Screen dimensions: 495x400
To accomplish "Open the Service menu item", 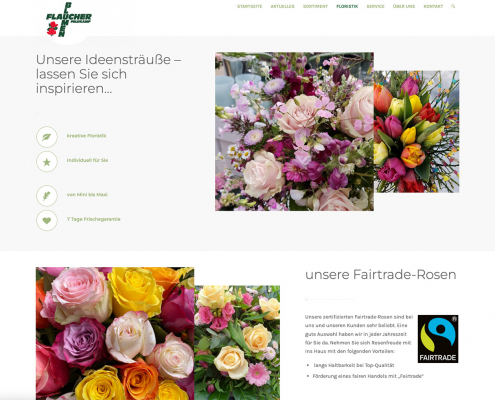I will tap(375, 6).
